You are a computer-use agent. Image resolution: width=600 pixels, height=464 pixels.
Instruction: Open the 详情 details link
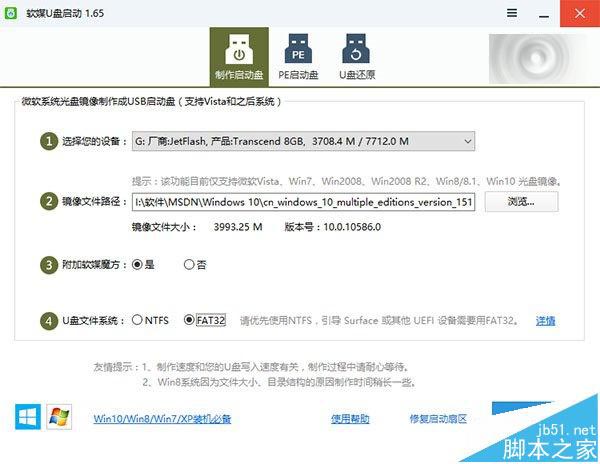tap(545, 321)
